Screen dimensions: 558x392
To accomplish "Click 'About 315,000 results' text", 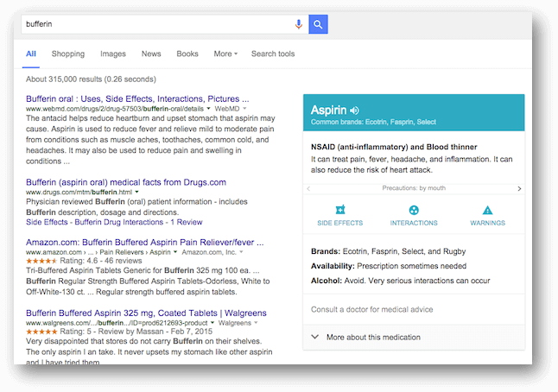I will 91,79.
